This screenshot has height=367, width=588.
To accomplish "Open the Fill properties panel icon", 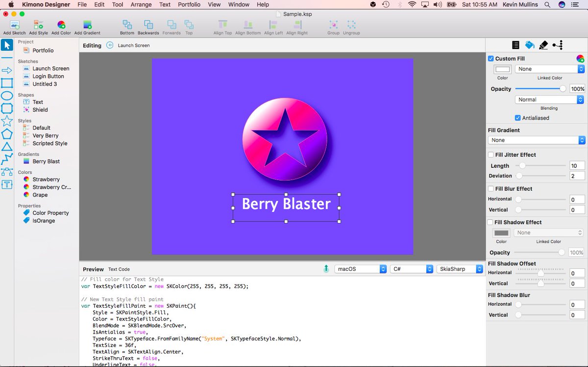I will click(529, 45).
